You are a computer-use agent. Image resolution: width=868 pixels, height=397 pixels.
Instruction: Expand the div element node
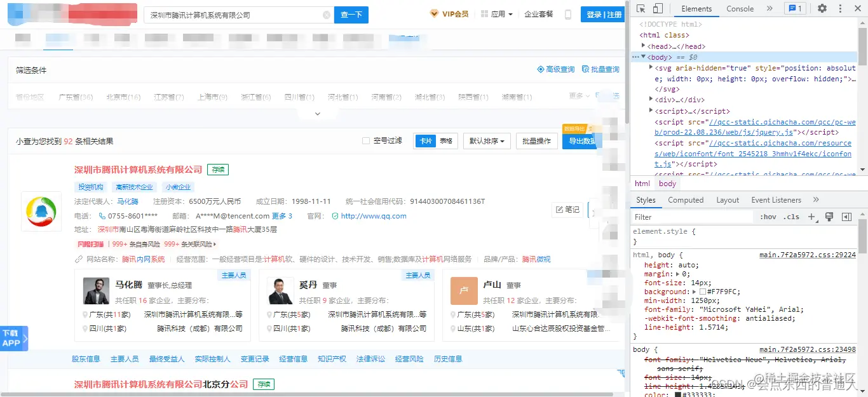pyautogui.click(x=651, y=100)
